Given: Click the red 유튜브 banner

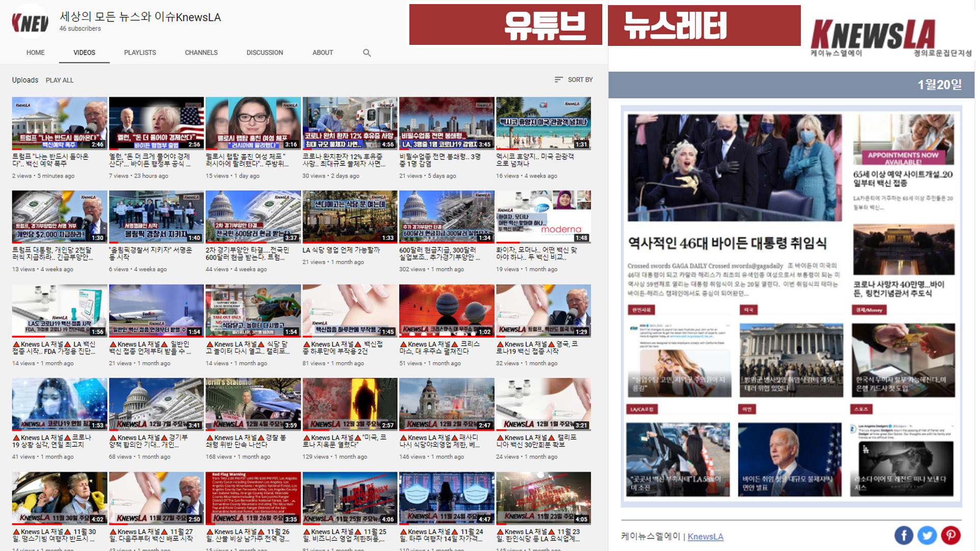Looking at the screenshot, I should click(x=505, y=24).
